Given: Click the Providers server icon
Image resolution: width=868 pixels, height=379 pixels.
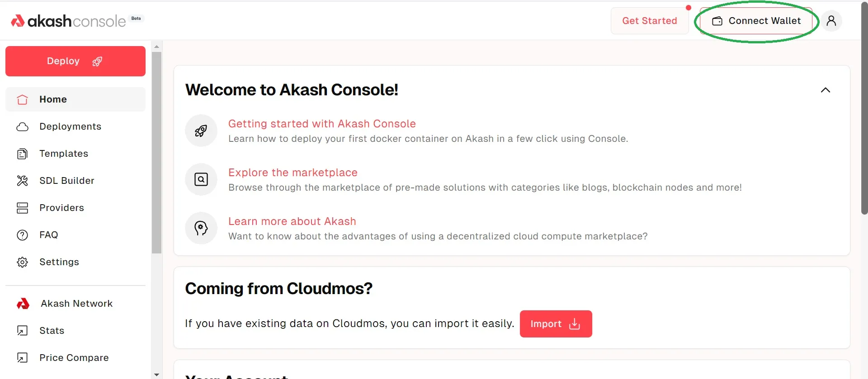Looking at the screenshot, I should (22, 208).
